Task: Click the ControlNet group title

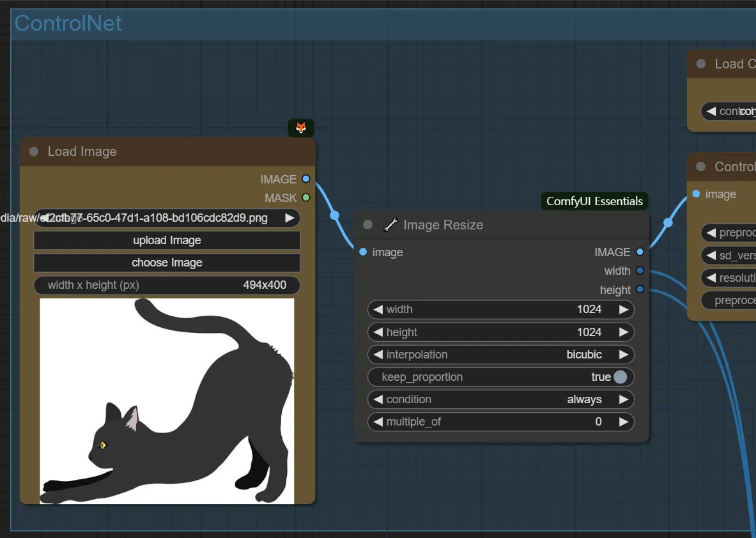Action: pos(68,24)
